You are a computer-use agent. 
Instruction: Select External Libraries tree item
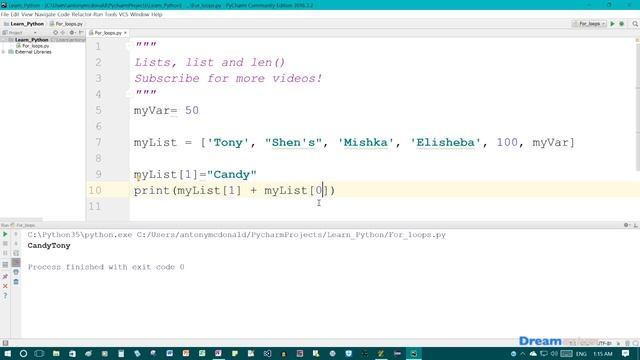pos(30,52)
